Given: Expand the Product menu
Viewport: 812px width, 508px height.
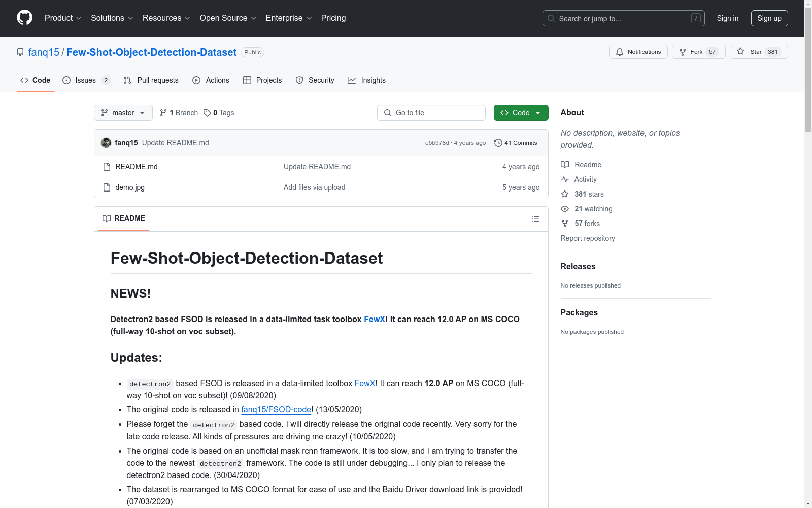Looking at the screenshot, I should pyautogui.click(x=63, y=18).
